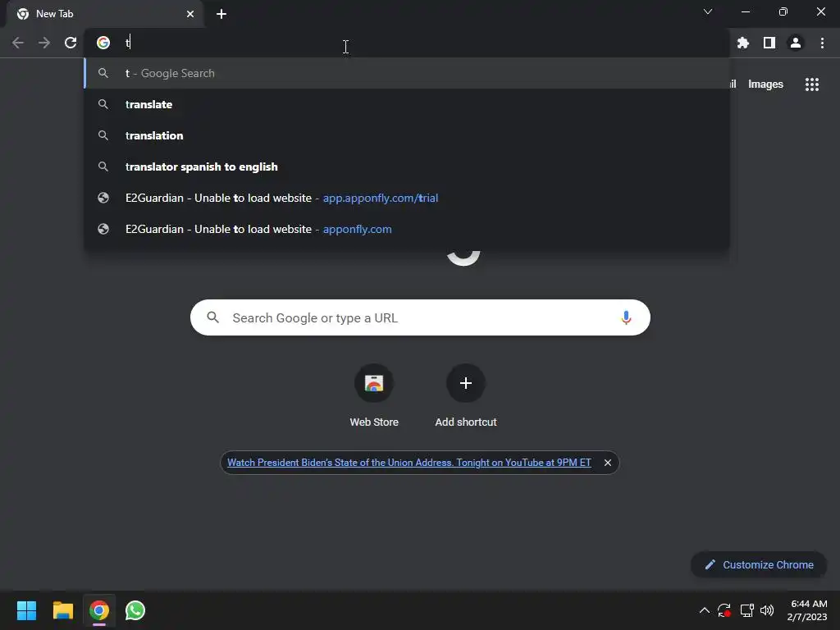
Task: Focus the 'Search Google or type a URL' box
Action: [x=420, y=317]
